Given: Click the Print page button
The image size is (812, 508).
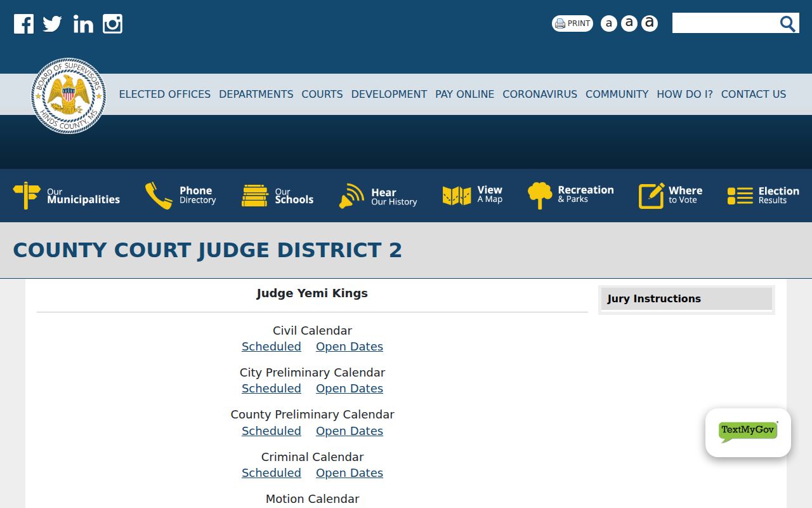Looking at the screenshot, I should [572, 23].
